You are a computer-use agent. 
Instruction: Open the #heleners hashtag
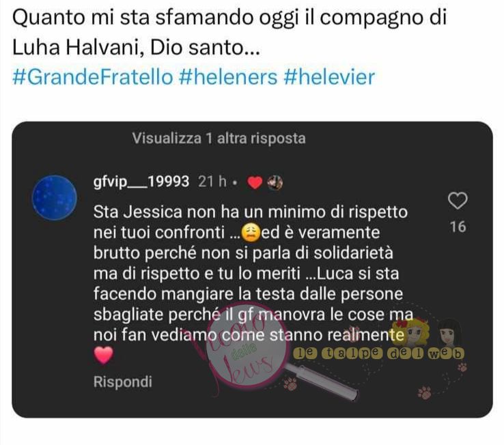click(228, 77)
